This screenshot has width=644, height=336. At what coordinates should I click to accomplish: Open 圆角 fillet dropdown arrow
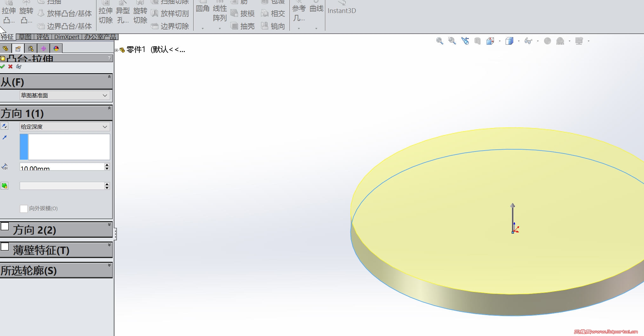tap(202, 29)
